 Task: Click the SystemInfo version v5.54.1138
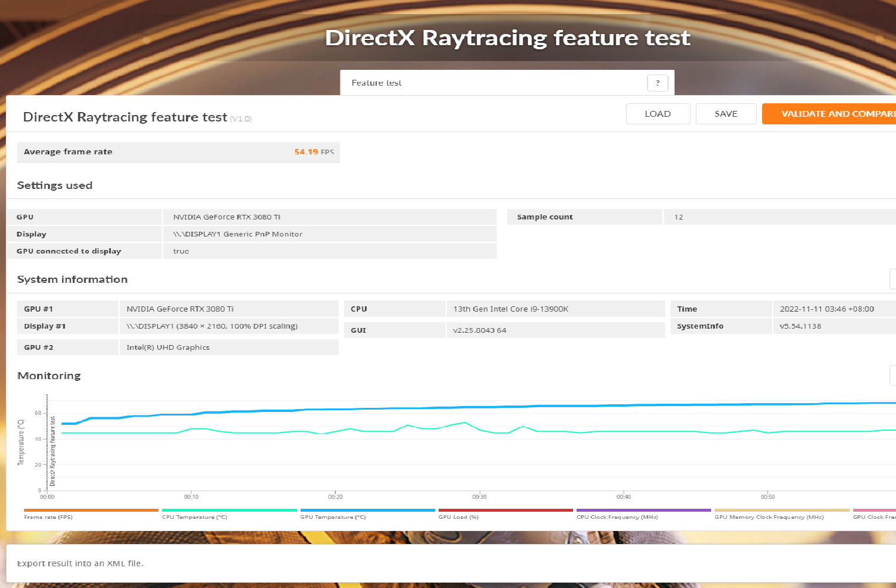click(800, 326)
